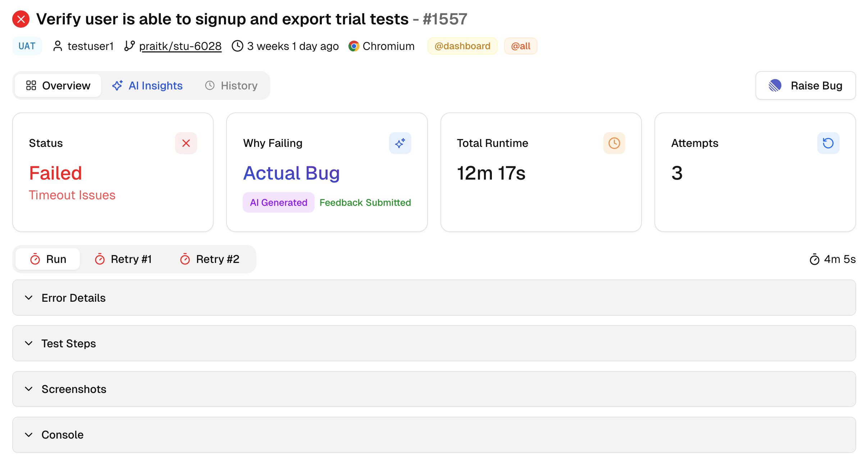
Task: Click the Linear logo in Raise Bug button
Action: coord(775,85)
